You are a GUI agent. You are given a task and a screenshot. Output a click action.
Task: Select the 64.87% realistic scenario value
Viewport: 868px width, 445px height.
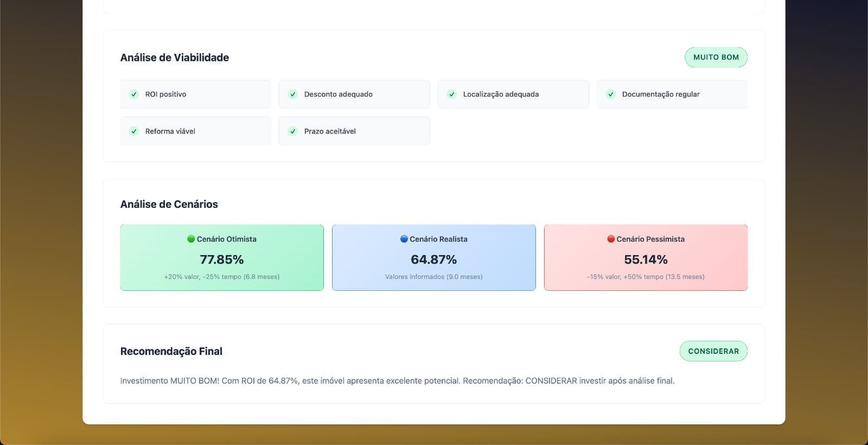[x=433, y=259]
